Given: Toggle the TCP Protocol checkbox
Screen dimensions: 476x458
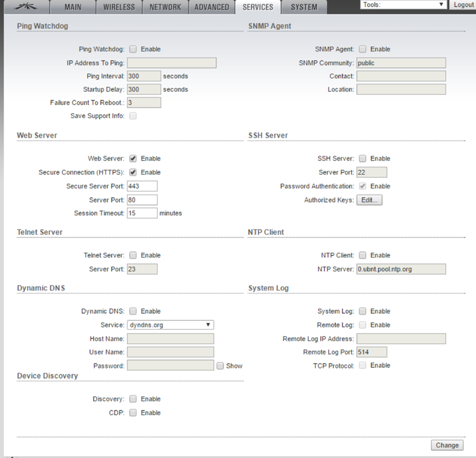Looking at the screenshot, I should [362, 365].
